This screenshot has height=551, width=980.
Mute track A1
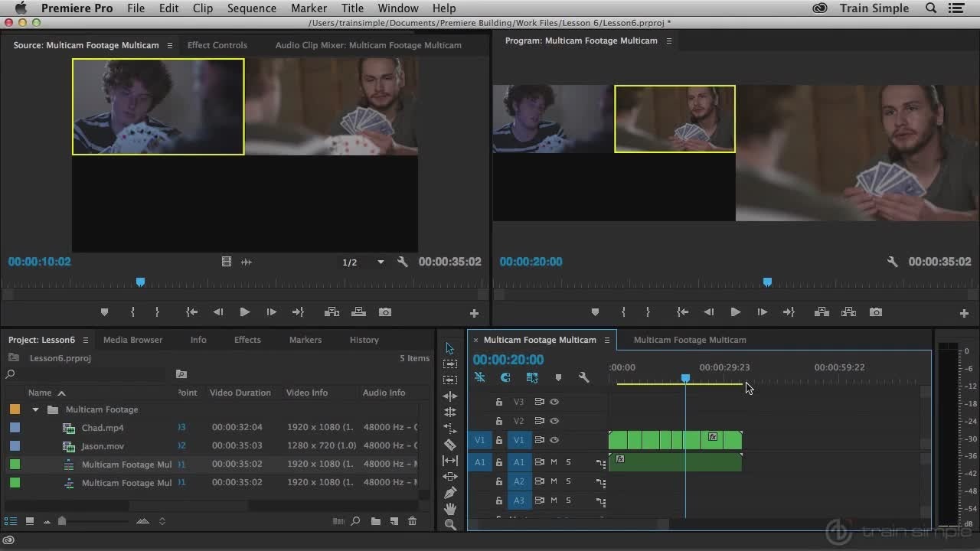click(554, 462)
